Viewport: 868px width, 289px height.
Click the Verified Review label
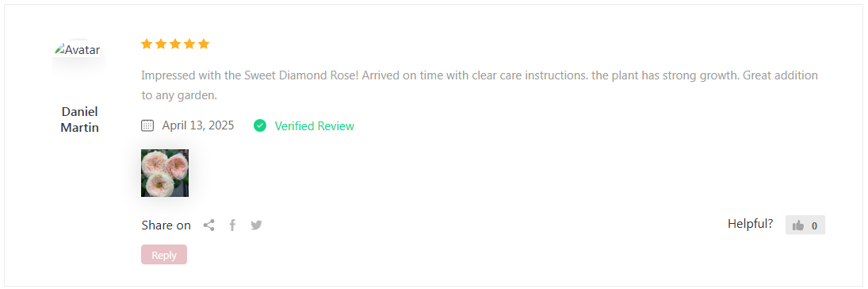[315, 126]
